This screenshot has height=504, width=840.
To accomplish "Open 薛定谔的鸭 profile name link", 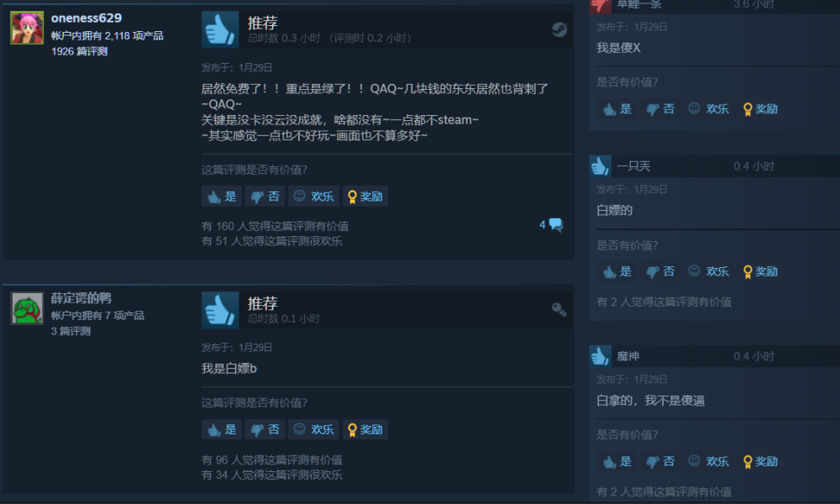I will [81, 298].
